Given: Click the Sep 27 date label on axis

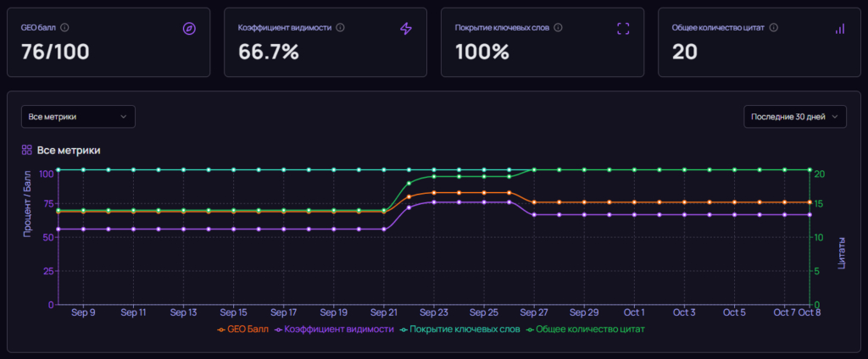Looking at the screenshot, I should [x=534, y=312].
